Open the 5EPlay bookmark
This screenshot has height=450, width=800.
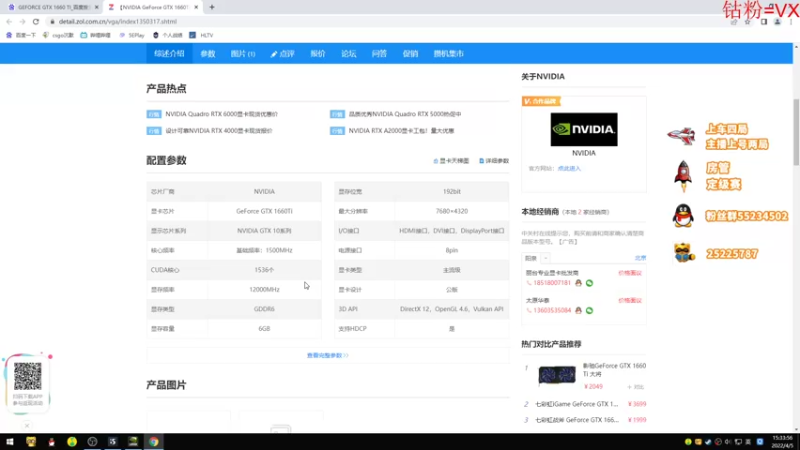click(132, 35)
